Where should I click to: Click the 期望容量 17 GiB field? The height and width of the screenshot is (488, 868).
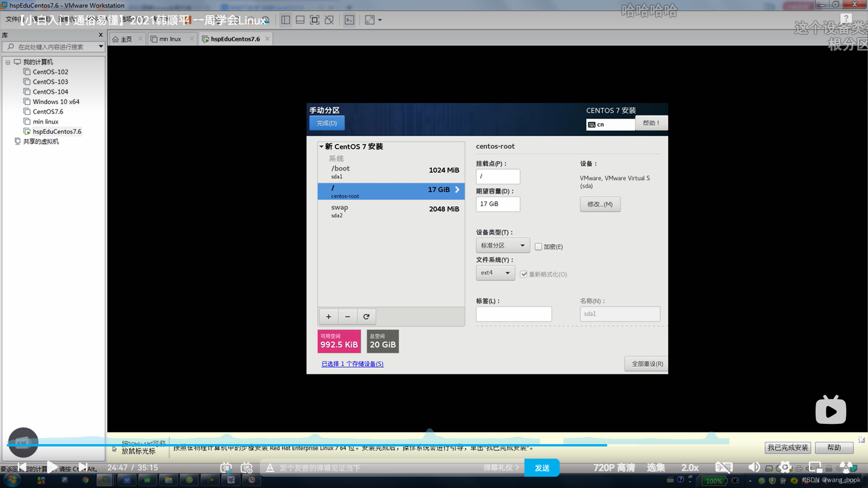[x=498, y=204]
